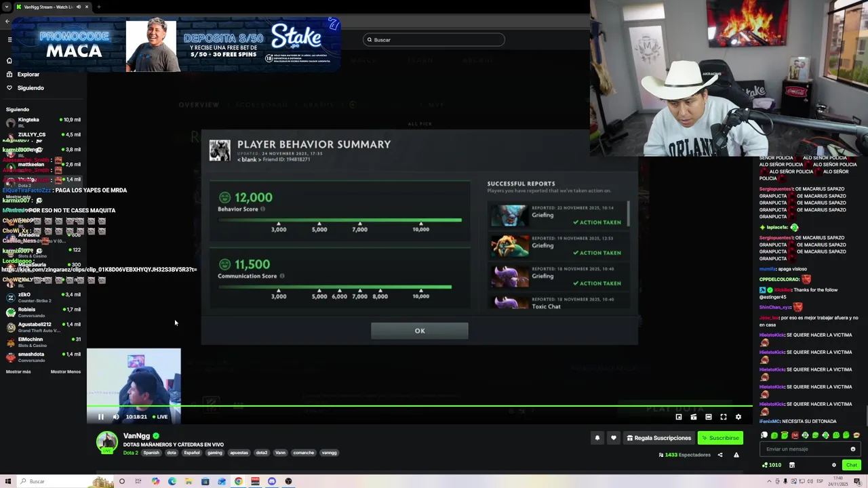Image resolution: width=868 pixels, height=488 pixels.
Task: Insert the first white-bubble emote
Action: 764,435
